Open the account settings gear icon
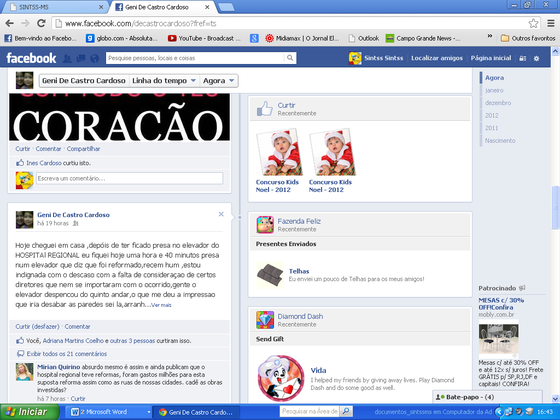The width and height of the screenshot is (560, 420). point(536,58)
